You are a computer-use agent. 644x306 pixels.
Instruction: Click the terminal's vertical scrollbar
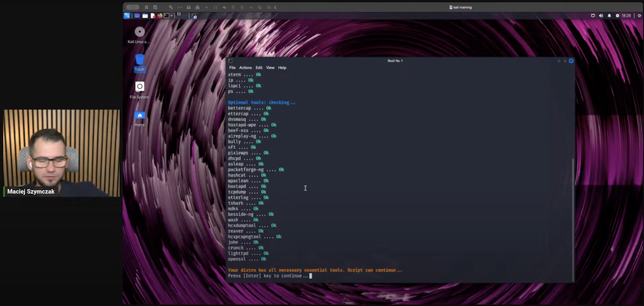pyautogui.click(x=572, y=220)
